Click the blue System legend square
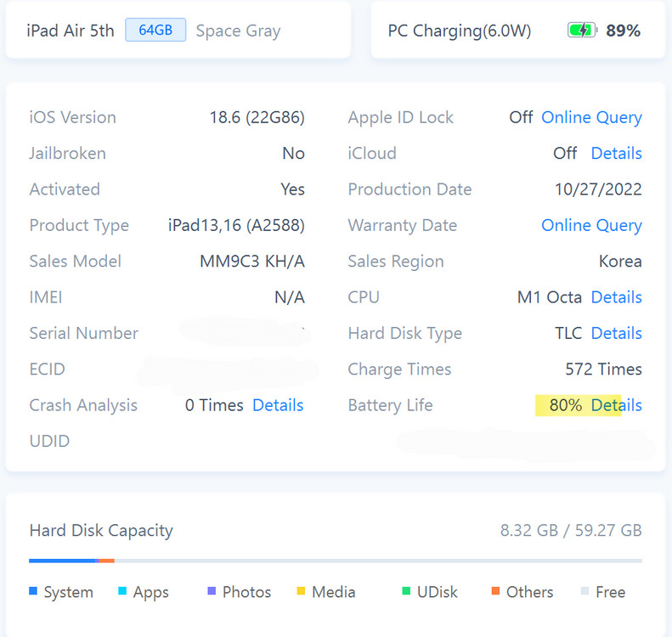 33,591
